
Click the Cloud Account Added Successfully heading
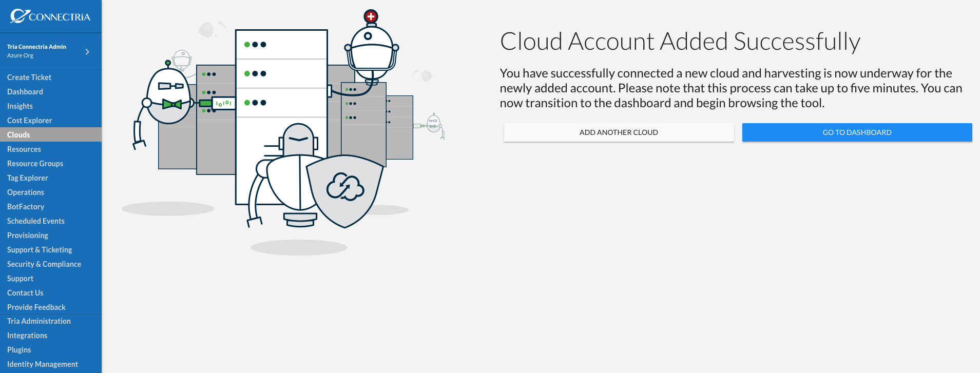click(x=680, y=42)
